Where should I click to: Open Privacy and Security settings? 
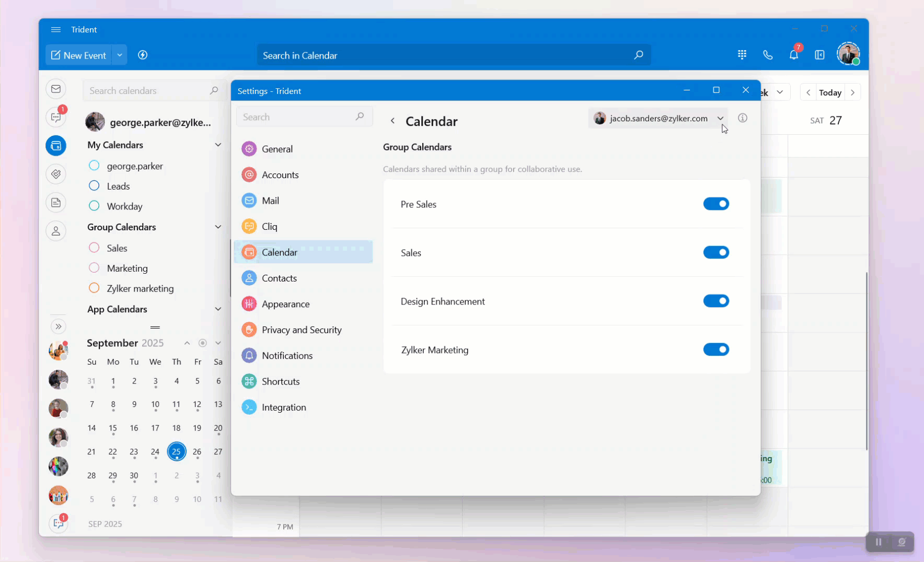click(302, 330)
